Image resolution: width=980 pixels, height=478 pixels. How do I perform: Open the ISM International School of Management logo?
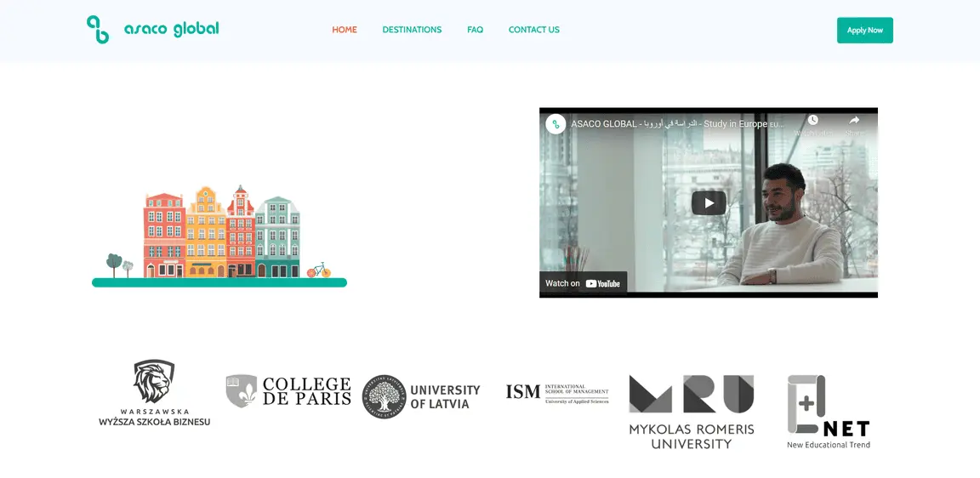coord(557,392)
